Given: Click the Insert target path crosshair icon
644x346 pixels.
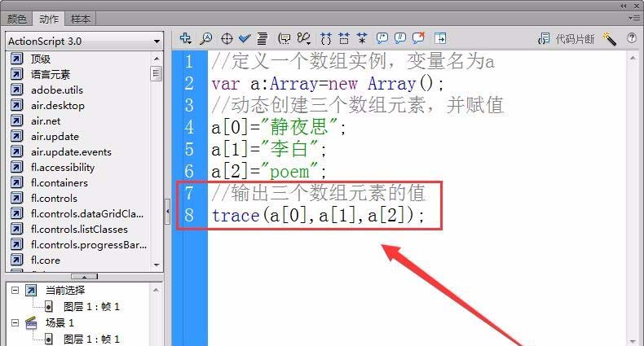Looking at the screenshot, I should [227, 39].
